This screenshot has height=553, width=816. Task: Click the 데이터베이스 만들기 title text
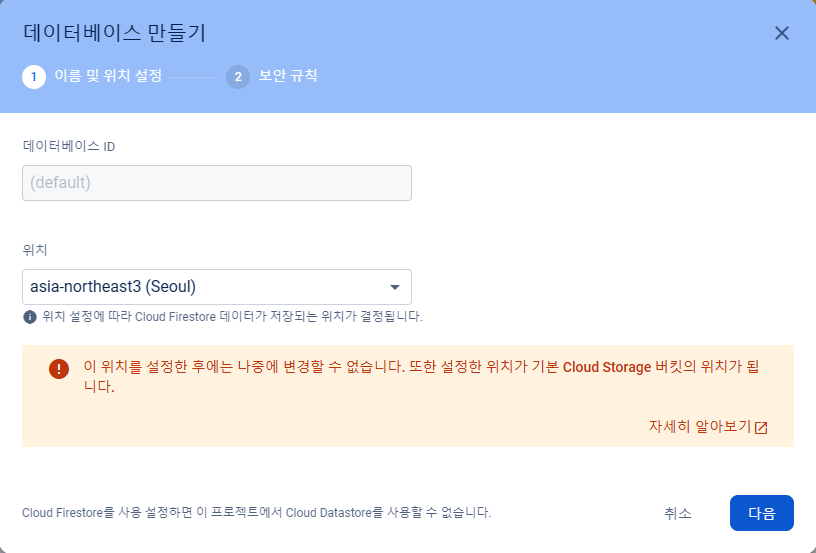[114, 33]
